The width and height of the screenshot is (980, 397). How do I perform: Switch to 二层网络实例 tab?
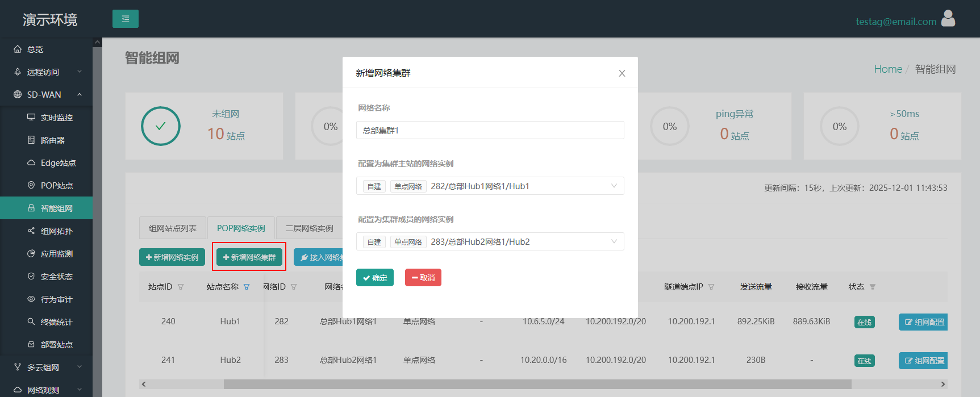[x=309, y=228]
